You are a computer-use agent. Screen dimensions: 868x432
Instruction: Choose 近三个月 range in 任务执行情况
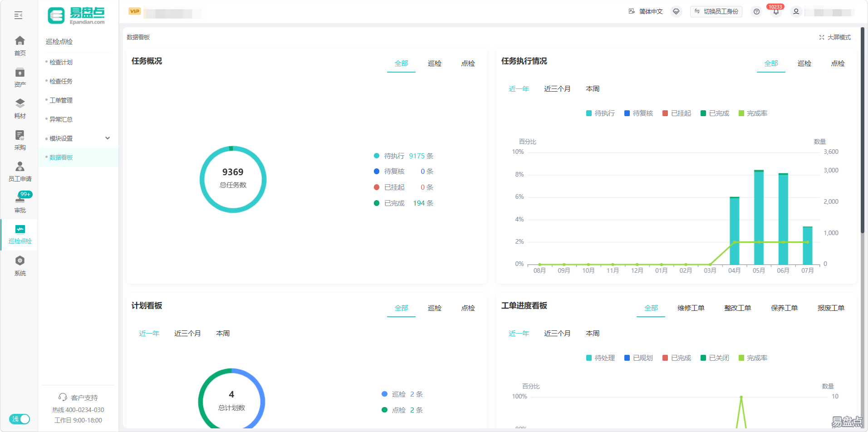tap(557, 89)
